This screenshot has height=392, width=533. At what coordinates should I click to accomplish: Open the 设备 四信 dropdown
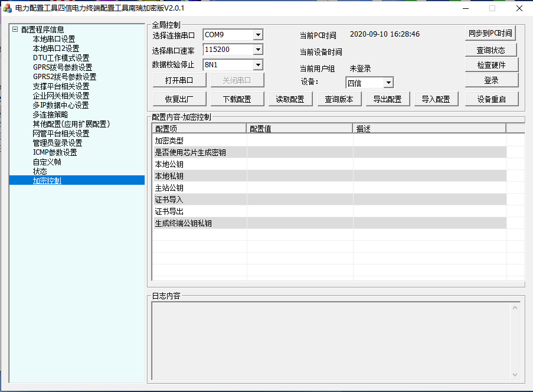[x=388, y=83]
